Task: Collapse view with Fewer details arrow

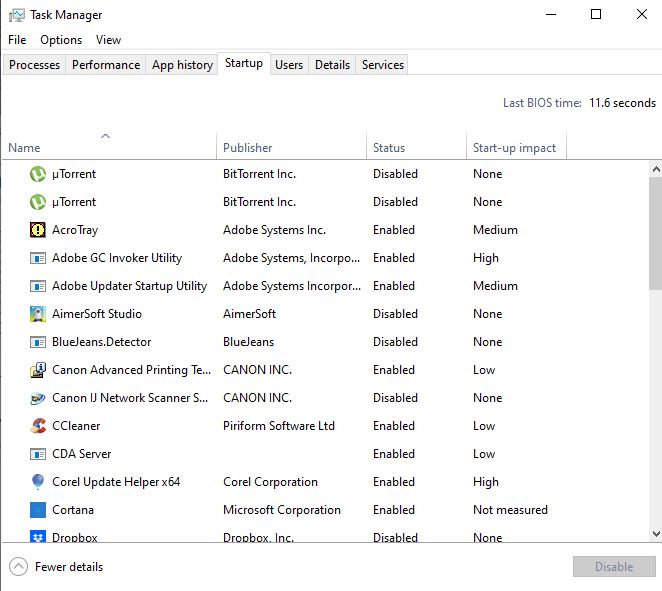Action: point(18,567)
